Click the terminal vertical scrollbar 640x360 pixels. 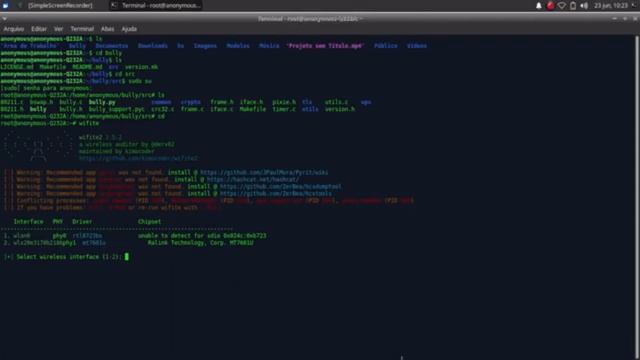pyautogui.click(x=636, y=196)
